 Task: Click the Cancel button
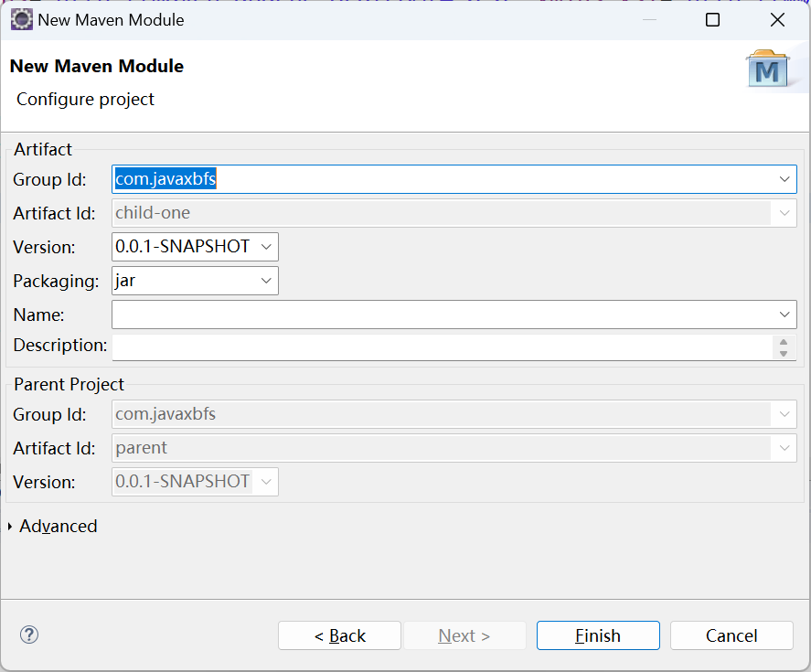[731, 635]
